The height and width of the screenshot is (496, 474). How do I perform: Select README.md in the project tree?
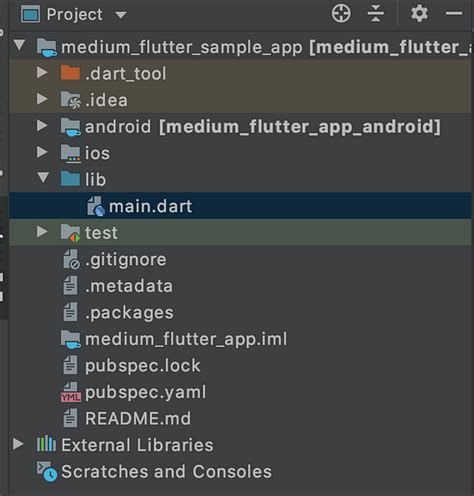[240, 419]
